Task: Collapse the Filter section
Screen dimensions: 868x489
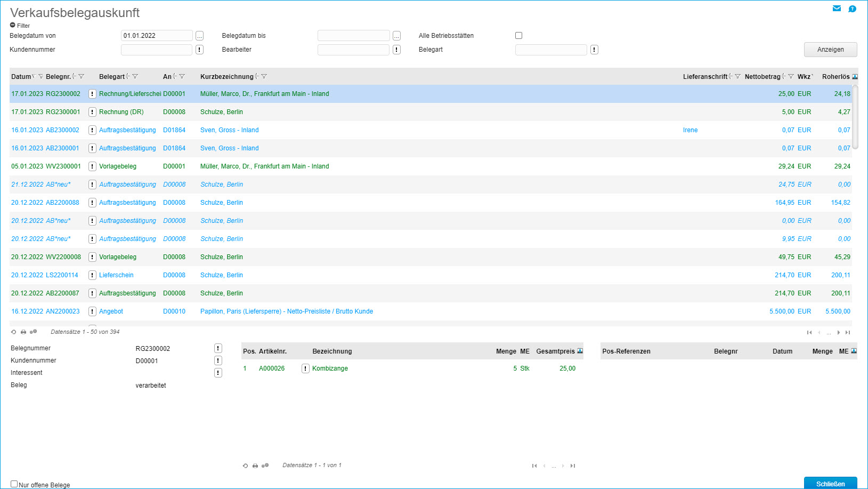Action: pos(13,26)
